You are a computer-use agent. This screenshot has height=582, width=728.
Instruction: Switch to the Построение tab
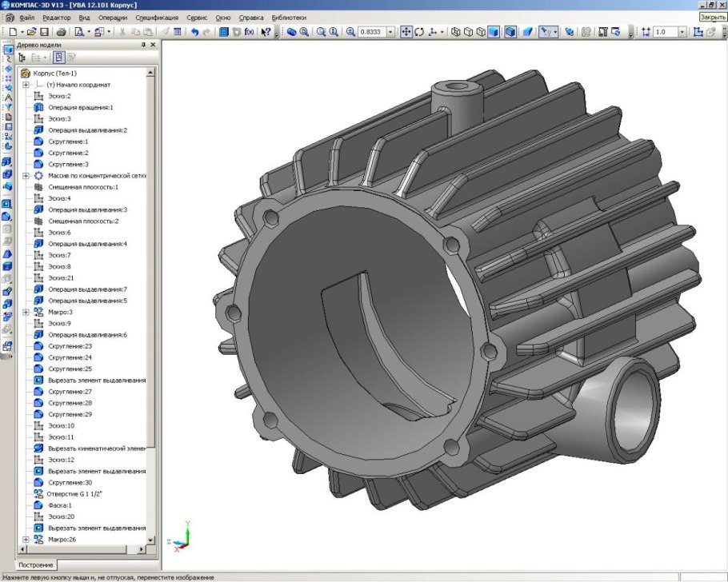(x=34, y=564)
